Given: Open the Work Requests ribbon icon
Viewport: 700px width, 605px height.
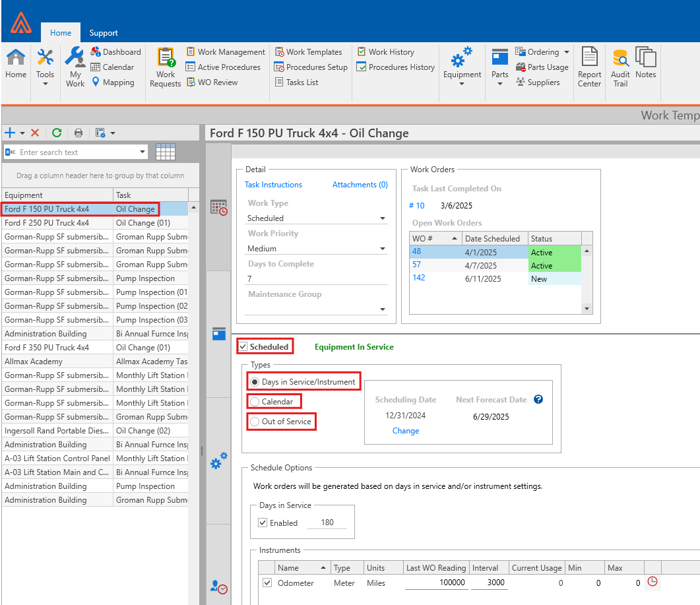Looking at the screenshot, I should coord(165,67).
